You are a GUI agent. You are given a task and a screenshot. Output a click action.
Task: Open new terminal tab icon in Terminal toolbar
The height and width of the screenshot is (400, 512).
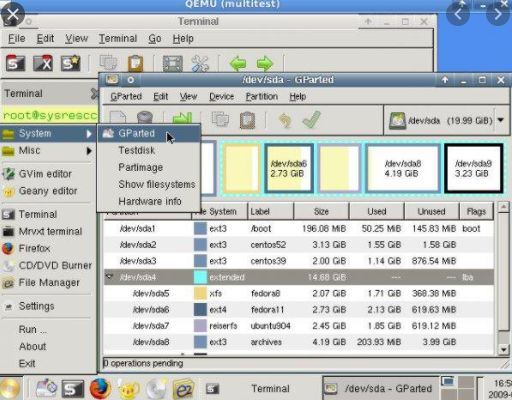15,63
